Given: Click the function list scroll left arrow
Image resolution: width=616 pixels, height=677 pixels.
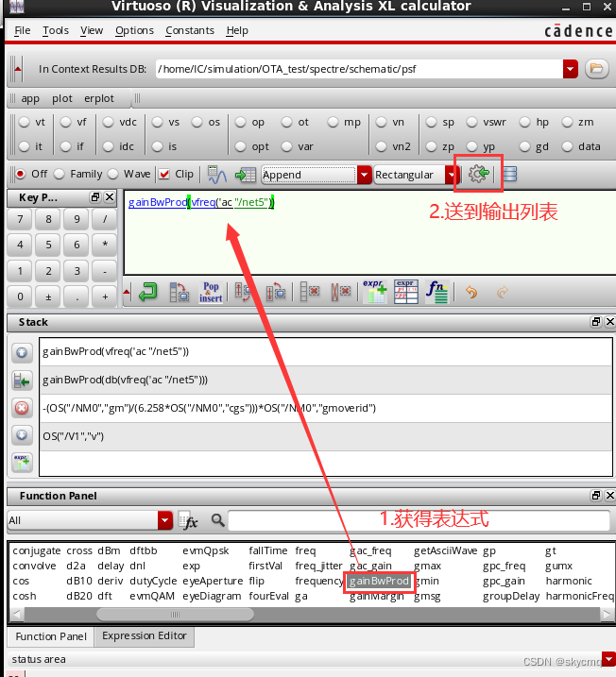Looking at the screenshot, I should pos(17,614).
